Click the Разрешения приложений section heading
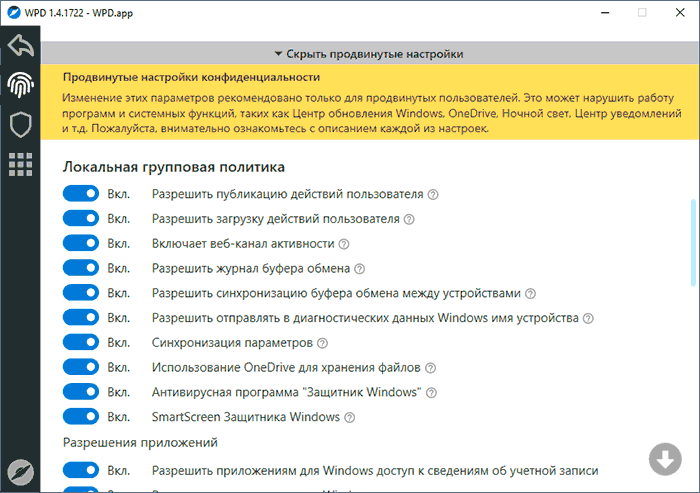The height and width of the screenshot is (493, 700). [x=140, y=442]
